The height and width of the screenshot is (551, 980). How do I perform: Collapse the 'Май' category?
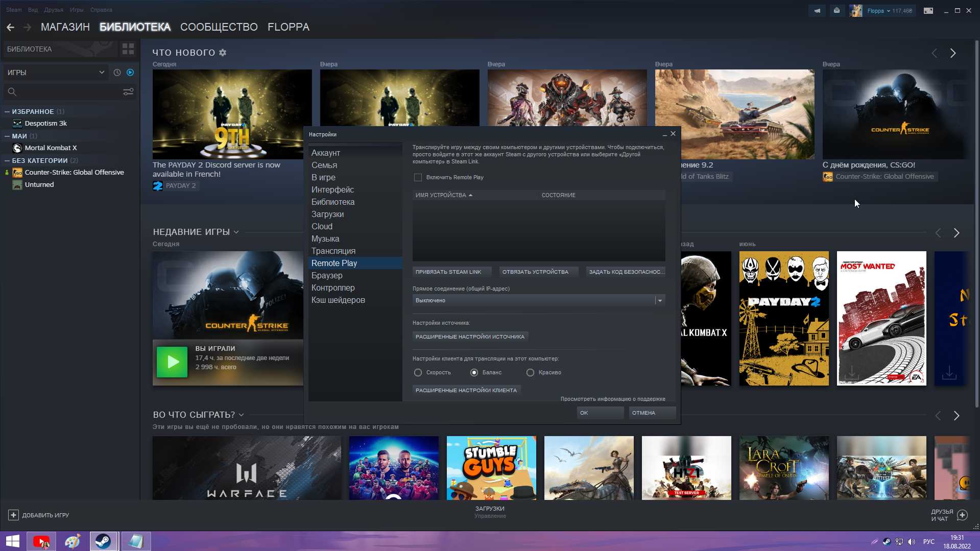pos(7,136)
